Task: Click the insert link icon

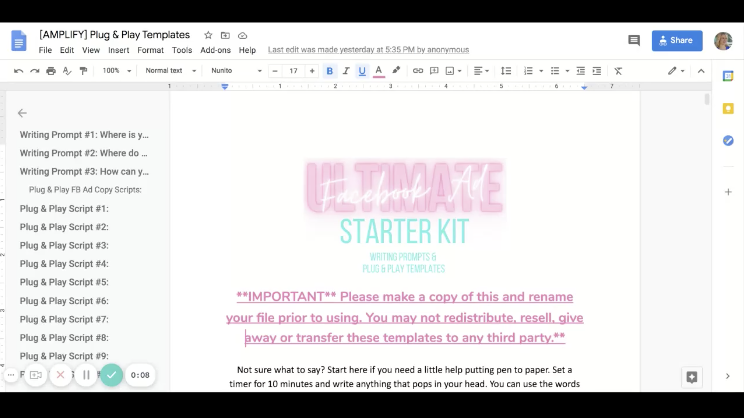Action: point(418,71)
